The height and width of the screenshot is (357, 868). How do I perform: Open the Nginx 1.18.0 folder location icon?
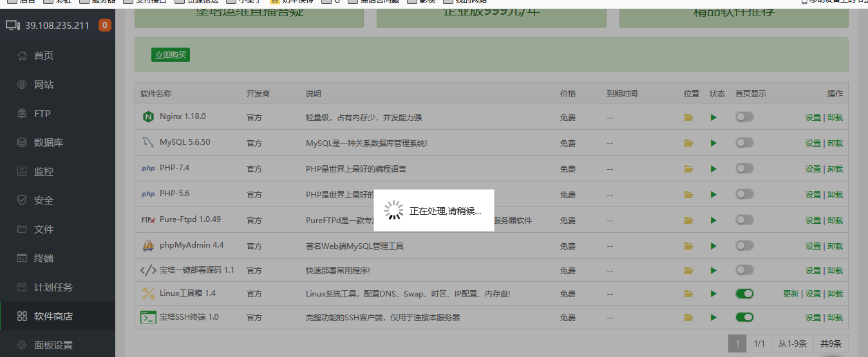click(688, 118)
